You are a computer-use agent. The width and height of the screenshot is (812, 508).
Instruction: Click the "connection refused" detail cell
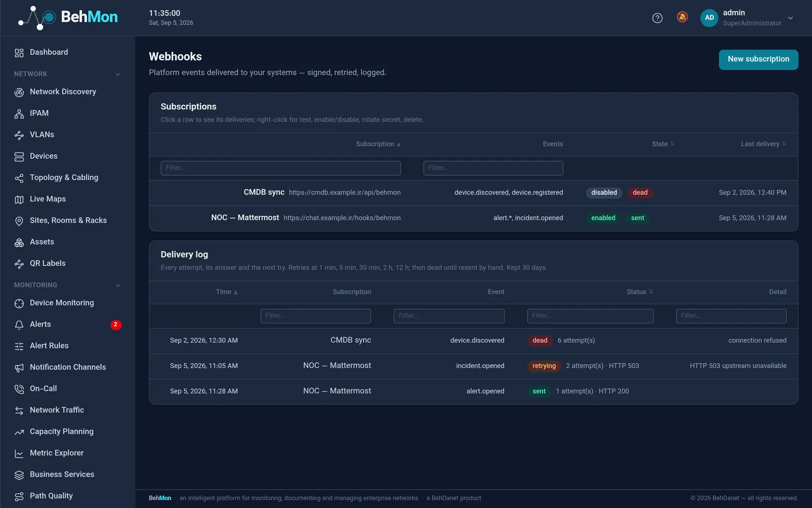click(x=757, y=341)
